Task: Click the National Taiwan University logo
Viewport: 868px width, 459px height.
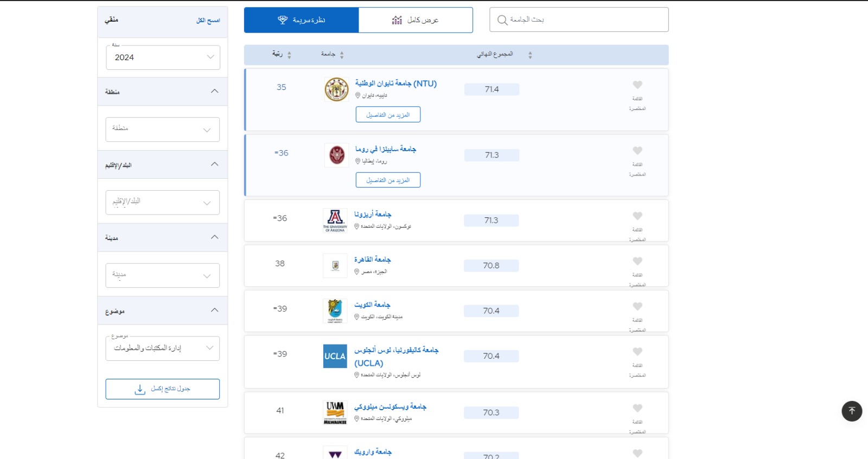Action: coord(336,89)
